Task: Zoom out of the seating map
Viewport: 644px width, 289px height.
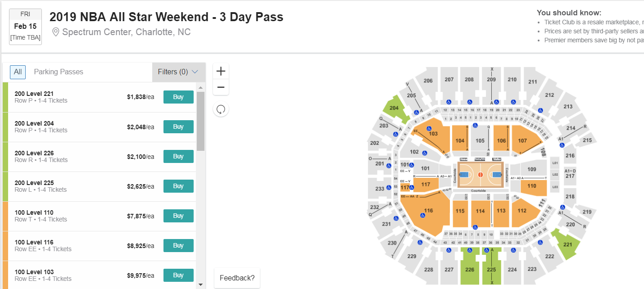Action: [x=221, y=87]
